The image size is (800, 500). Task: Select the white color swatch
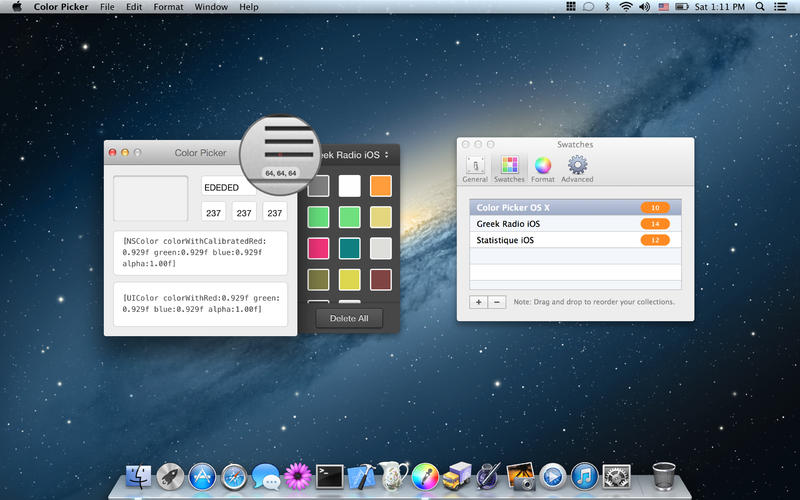click(349, 186)
